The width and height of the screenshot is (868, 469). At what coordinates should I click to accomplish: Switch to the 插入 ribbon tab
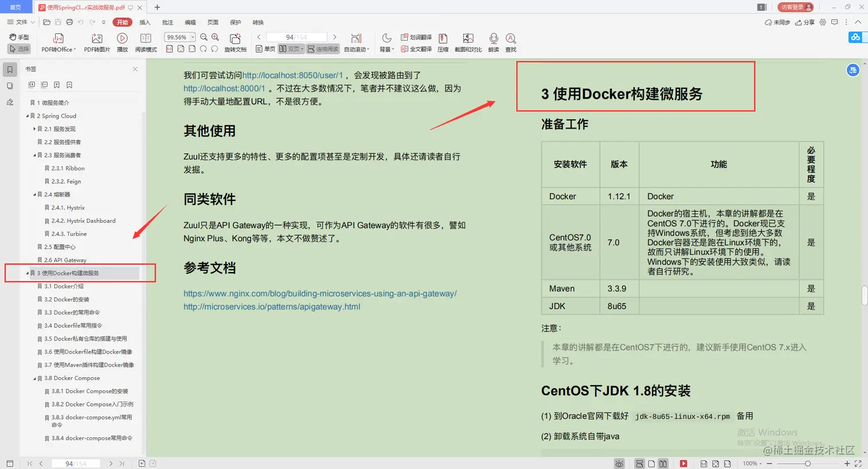tap(145, 22)
